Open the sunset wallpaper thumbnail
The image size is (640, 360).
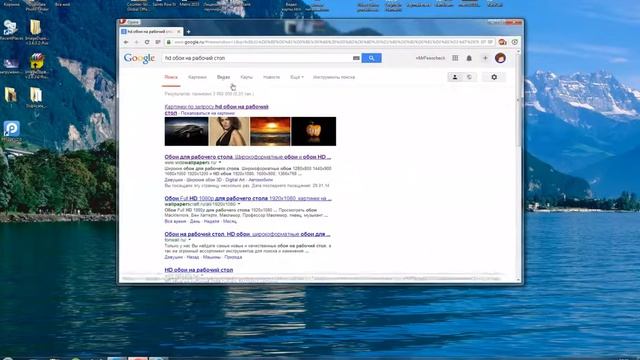270,131
